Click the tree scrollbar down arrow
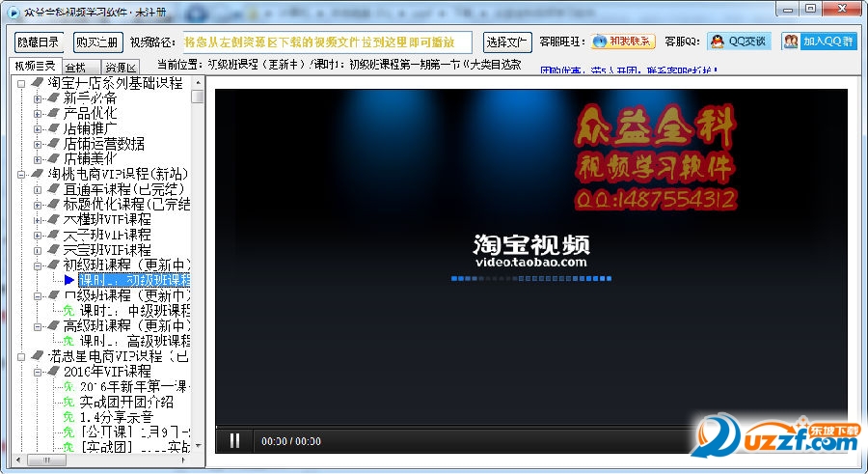The width and height of the screenshot is (868, 474). click(x=198, y=446)
